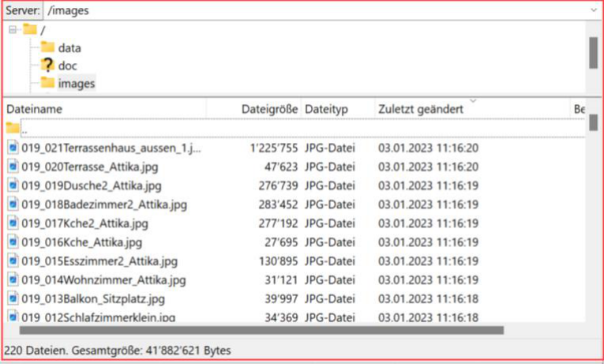This screenshot has height=364, width=604.
Task: Sort by Zuletzt geändert column header
Action: pyautogui.click(x=472, y=109)
